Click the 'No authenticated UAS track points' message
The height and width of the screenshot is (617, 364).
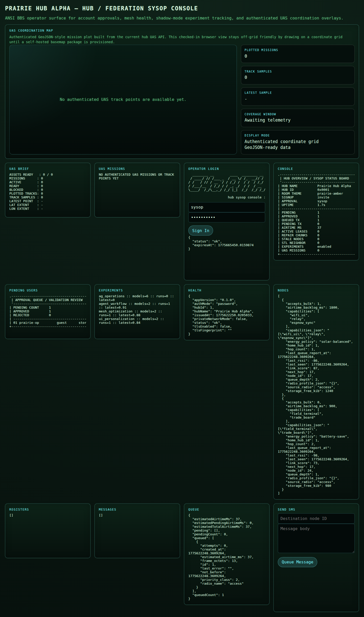coord(123,100)
